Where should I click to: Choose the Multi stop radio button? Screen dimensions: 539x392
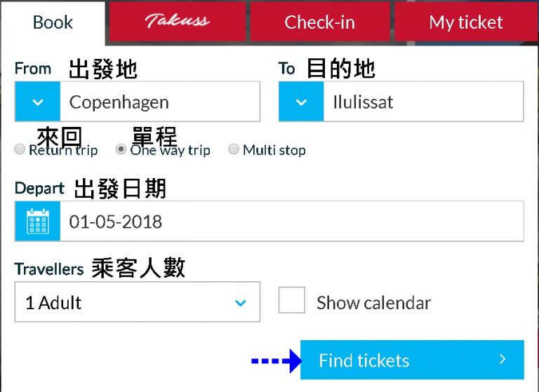click(234, 149)
